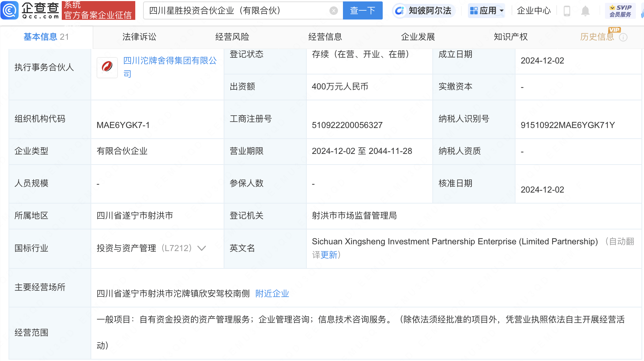Click 附近企业 nearby companies link

272,294
